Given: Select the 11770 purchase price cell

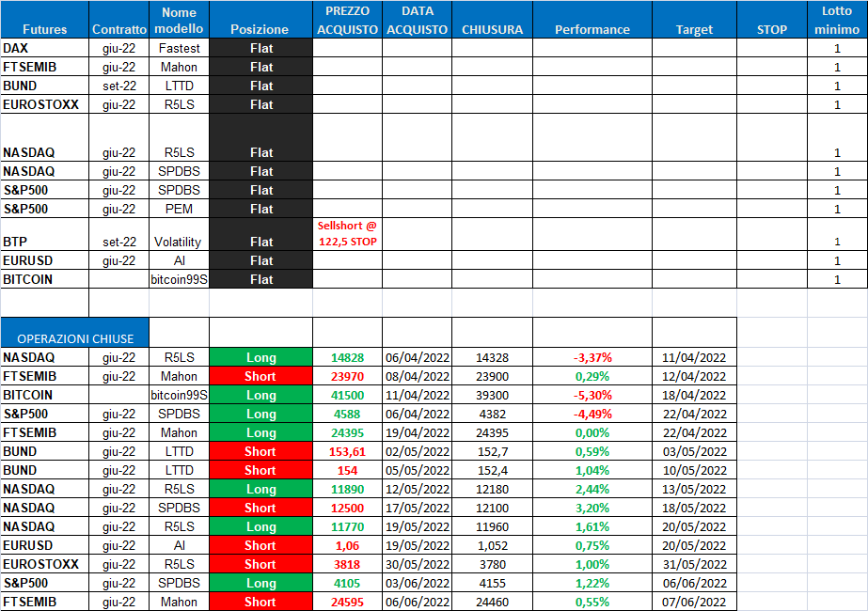Looking at the screenshot, I should (347, 527).
